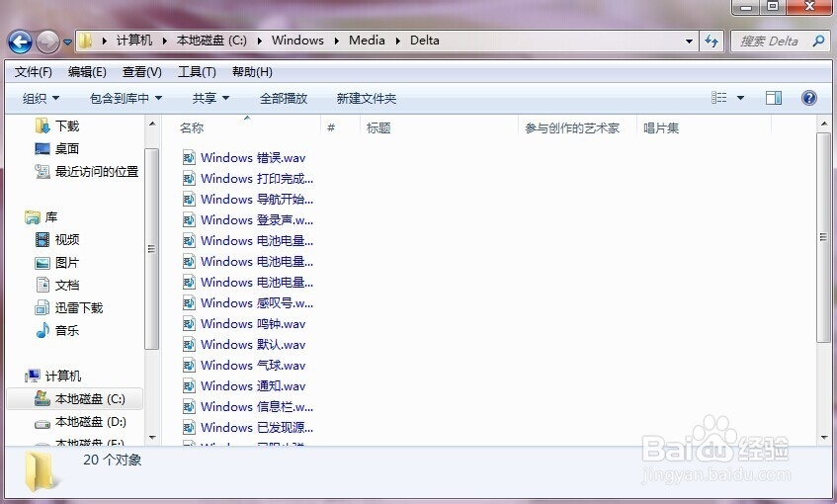837x504 pixels.
Task: Expand 包含到库中 dropdown
Action: (126, 98)
